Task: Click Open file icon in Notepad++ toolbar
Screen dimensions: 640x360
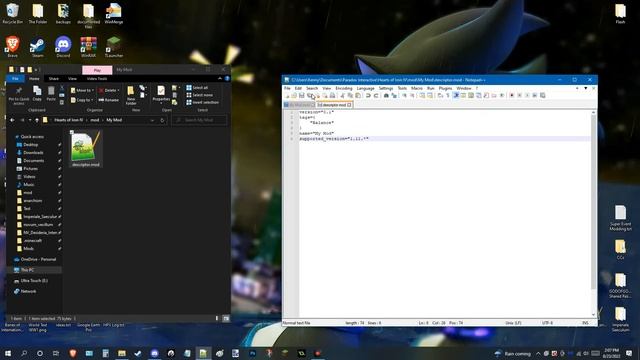Action: pos(294,96)
